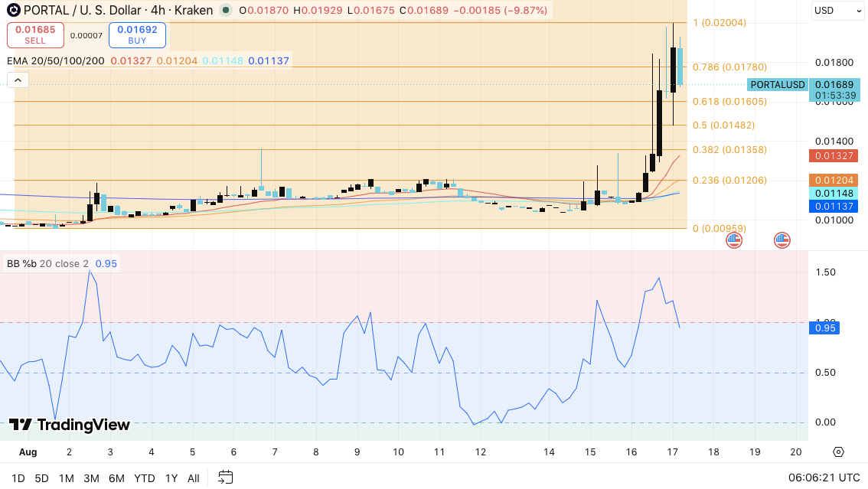Click the Fib 0.382 (0.01358) label
The width and height of the screenshot is (868, 489).
pos(729,149)
